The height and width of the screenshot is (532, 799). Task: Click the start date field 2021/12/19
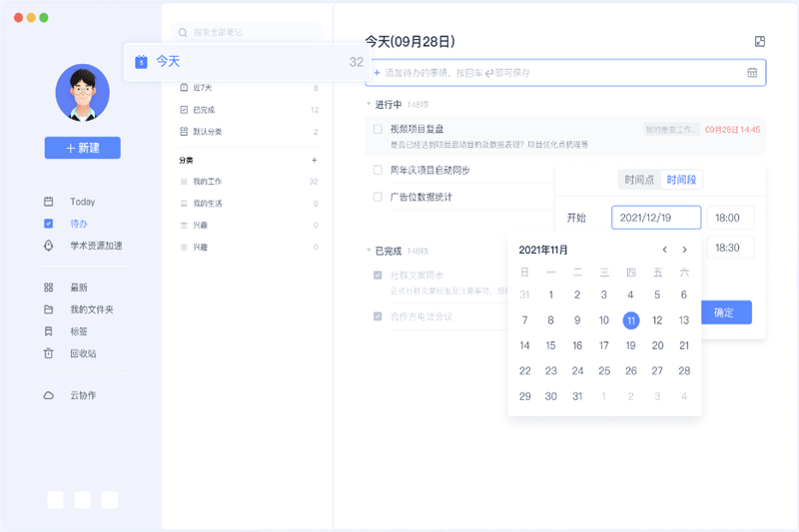[656, 218]
